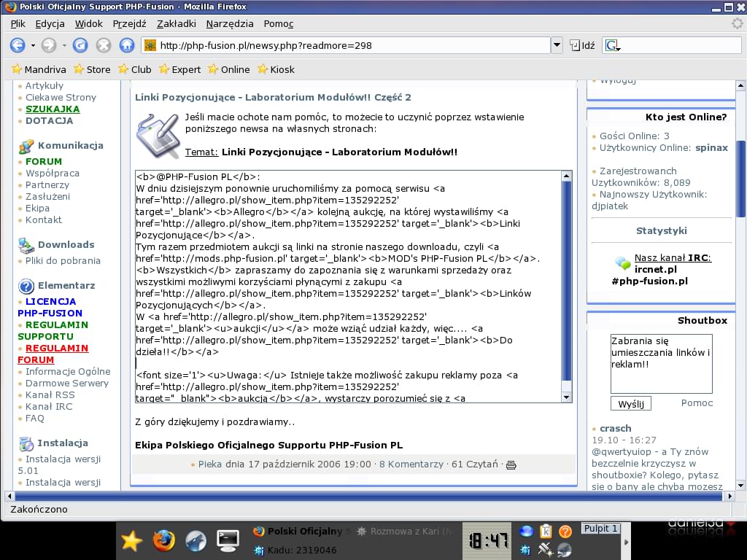This screenshot has height=560, width=747.
Task: Click the star icon in the panel
Action: tap(131, 540)
